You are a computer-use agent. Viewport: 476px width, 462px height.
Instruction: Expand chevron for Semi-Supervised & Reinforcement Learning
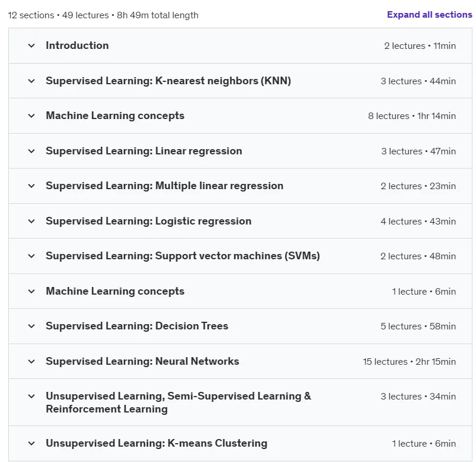point(31,396)
